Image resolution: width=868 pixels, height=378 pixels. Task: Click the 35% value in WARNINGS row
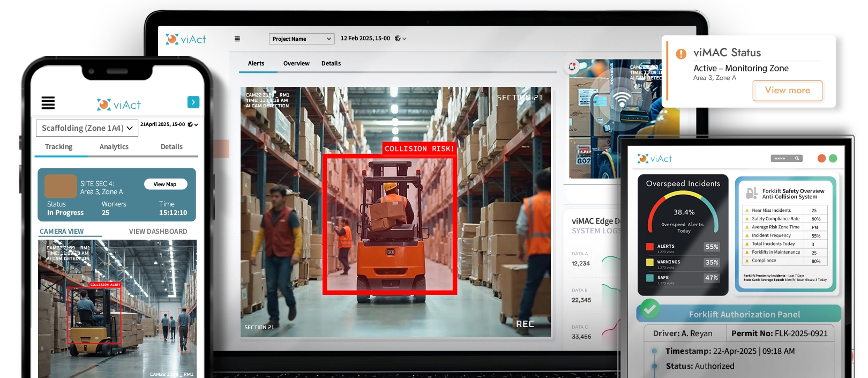click(x=712, y=262)
